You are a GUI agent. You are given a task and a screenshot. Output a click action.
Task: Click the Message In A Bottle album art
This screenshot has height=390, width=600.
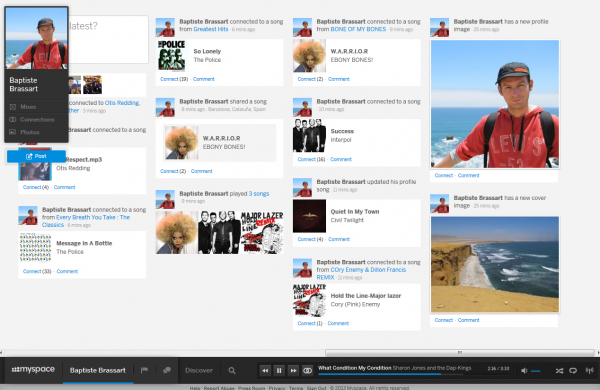coord(35,248)
